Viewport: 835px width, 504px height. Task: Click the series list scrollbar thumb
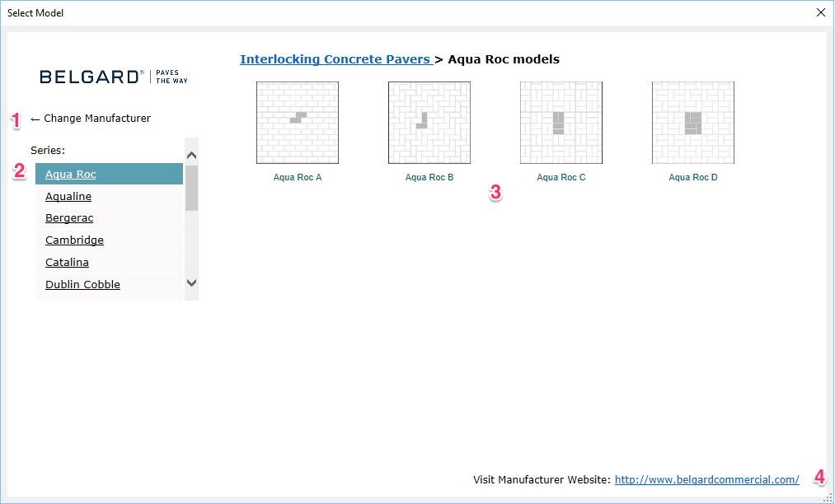(192, 188)
